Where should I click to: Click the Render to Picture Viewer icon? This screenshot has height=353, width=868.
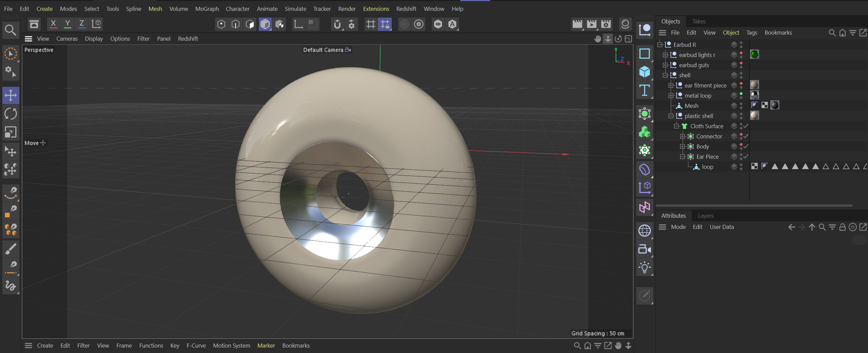[591, 24]
